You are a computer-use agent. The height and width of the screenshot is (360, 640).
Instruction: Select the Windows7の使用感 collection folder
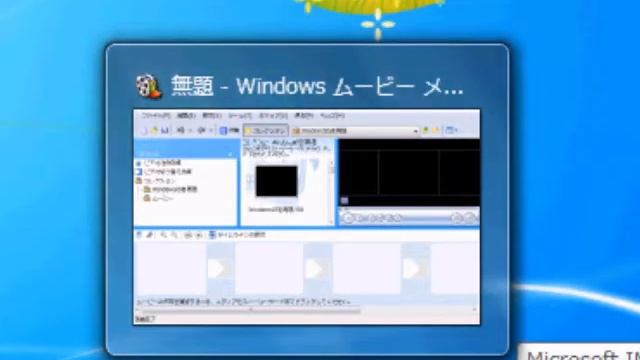tap(170, 189)
